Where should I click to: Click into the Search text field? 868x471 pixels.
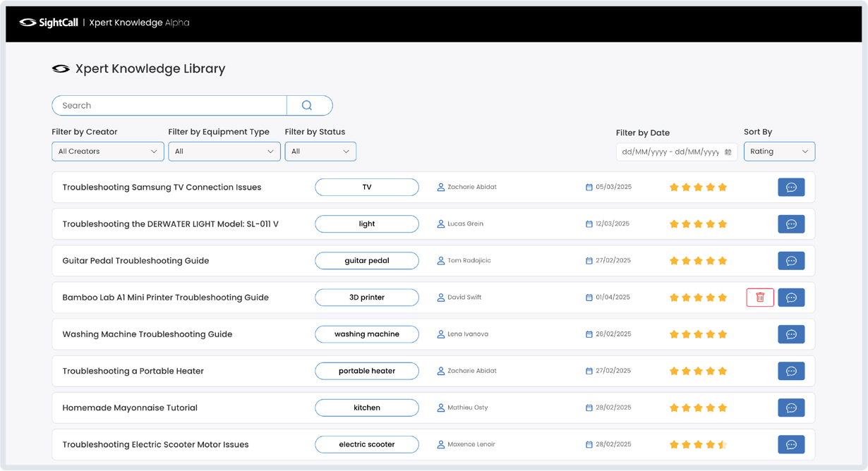click(x=169, y=106)
